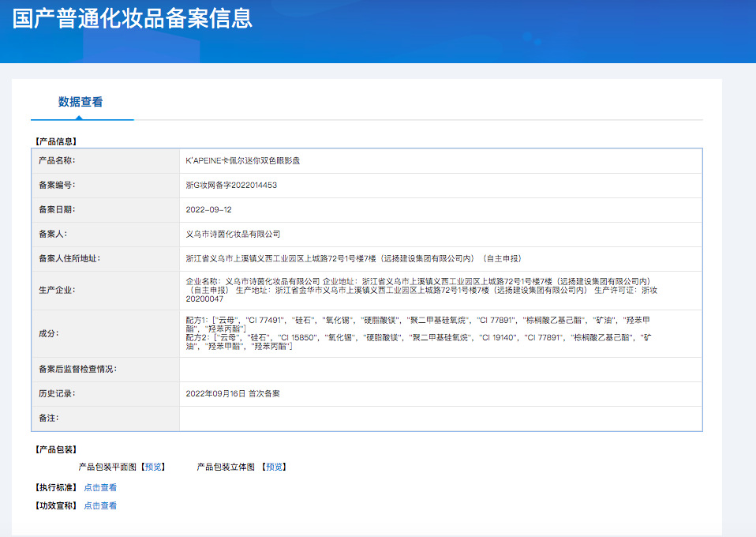The image size is (756, 537).
Task: Click the 配方2 ingredient list line
Action: [x=418, y=342]
